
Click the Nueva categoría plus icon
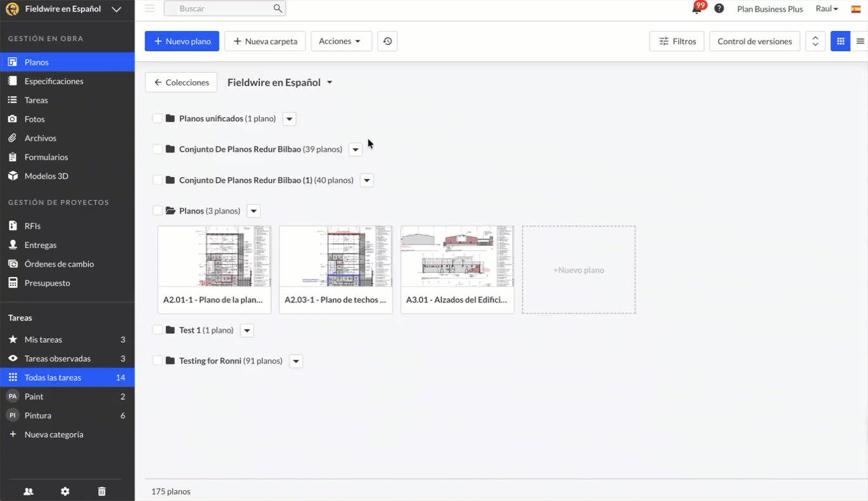12,435
